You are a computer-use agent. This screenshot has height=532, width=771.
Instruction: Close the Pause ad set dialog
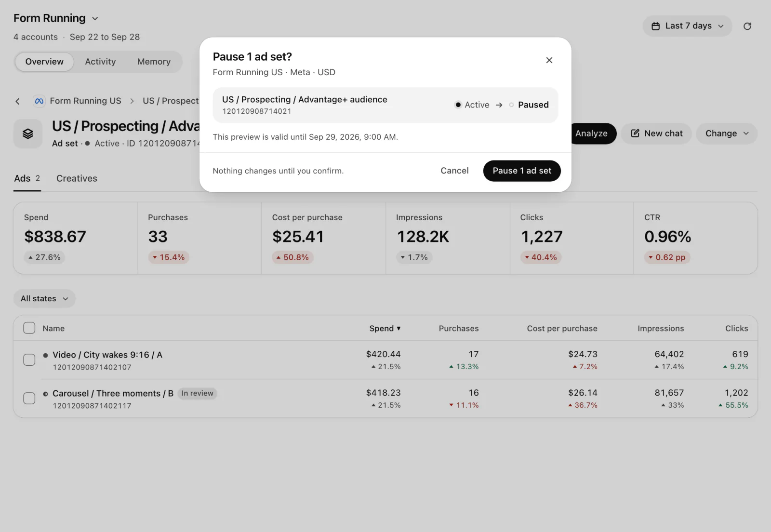549,60
